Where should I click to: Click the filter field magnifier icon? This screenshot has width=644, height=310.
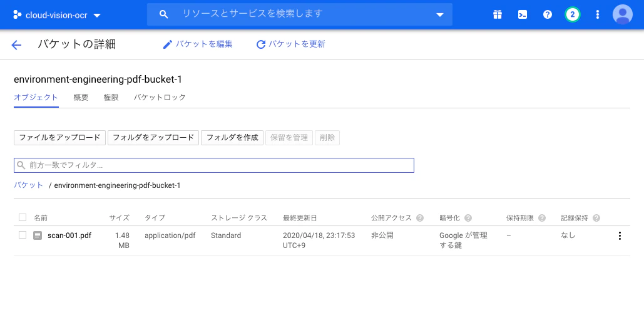pos(21,165)
